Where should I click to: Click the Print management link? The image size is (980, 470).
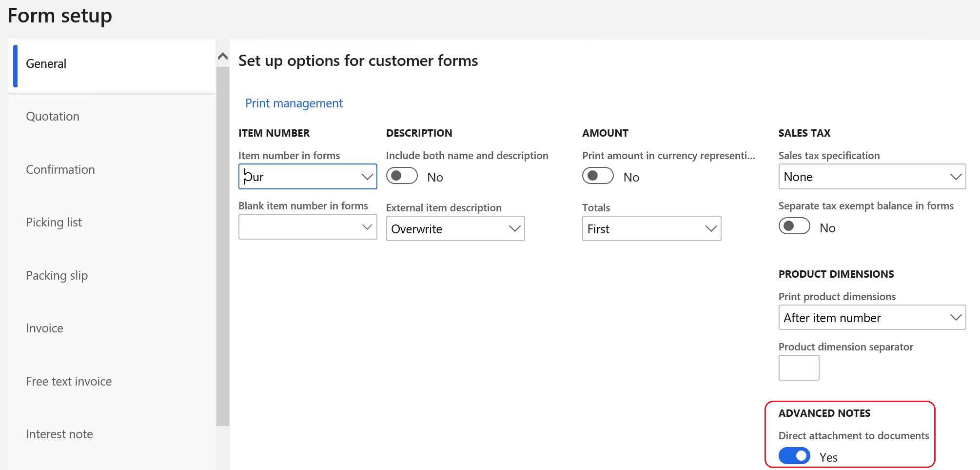(294, 103)
